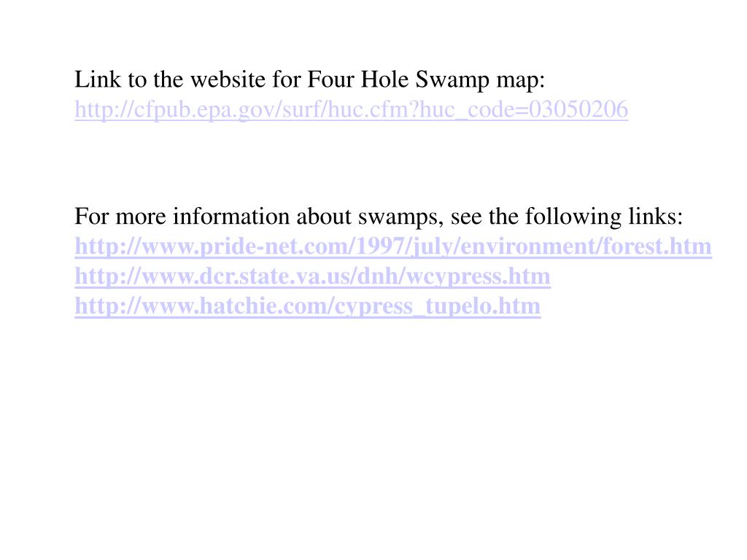Click the word 'information' in the second paragraph
This screenshot has width=747, height=560.
(x=231, y=217)
